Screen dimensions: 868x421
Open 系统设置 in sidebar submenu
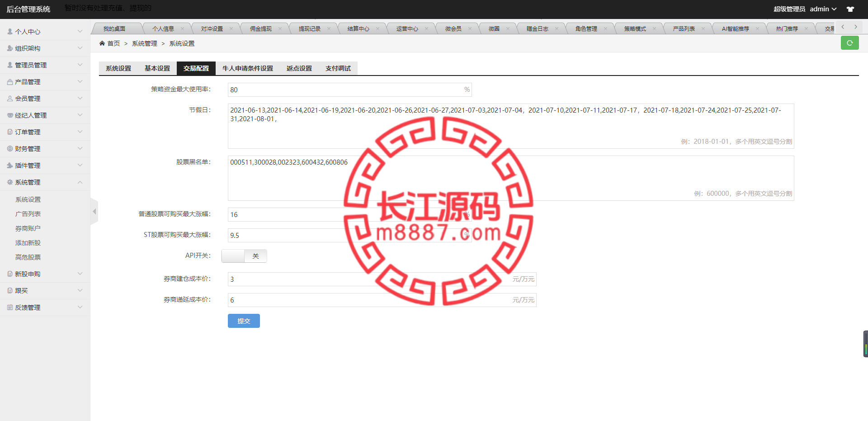click(28, 199)
